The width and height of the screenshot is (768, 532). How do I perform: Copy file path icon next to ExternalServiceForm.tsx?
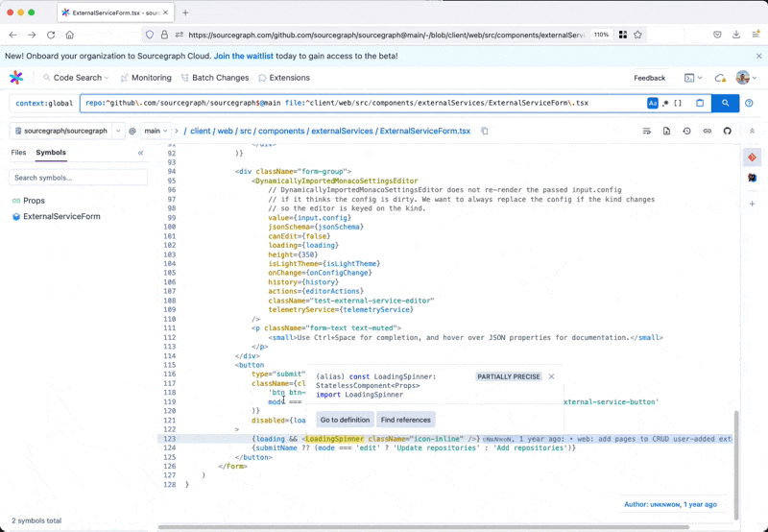pos(485,131)
